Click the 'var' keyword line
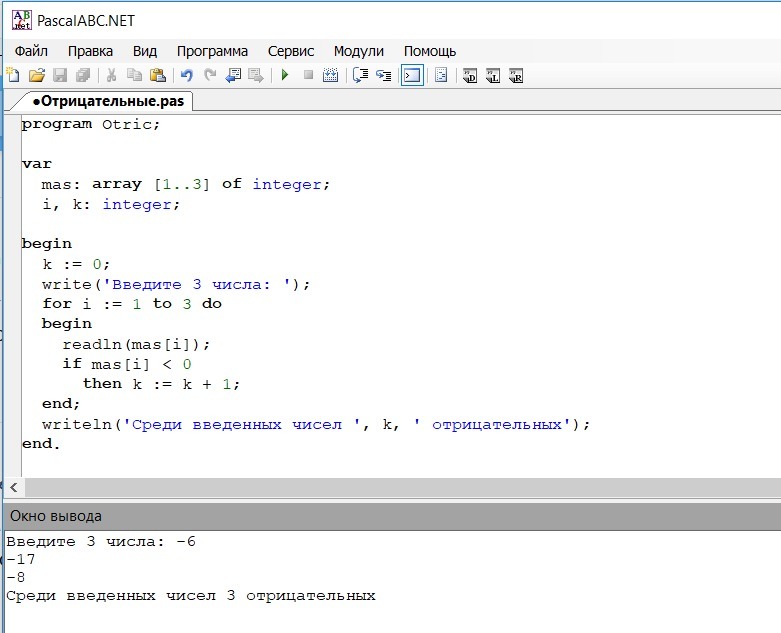Viewport: 781px width, 633px height. pyautogui.click(x=37, y=164)
